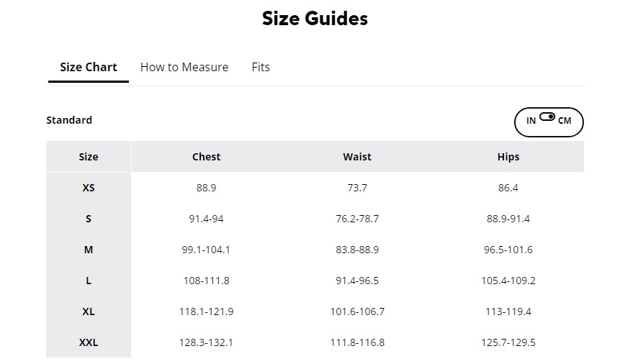Click the L chest value 108-111.8

pos(206,281)
